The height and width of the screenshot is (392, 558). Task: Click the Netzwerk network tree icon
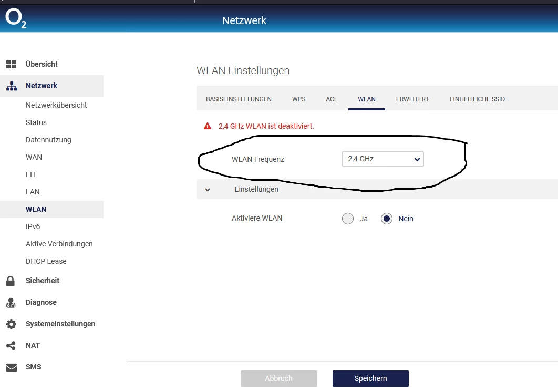coord(12,86)
